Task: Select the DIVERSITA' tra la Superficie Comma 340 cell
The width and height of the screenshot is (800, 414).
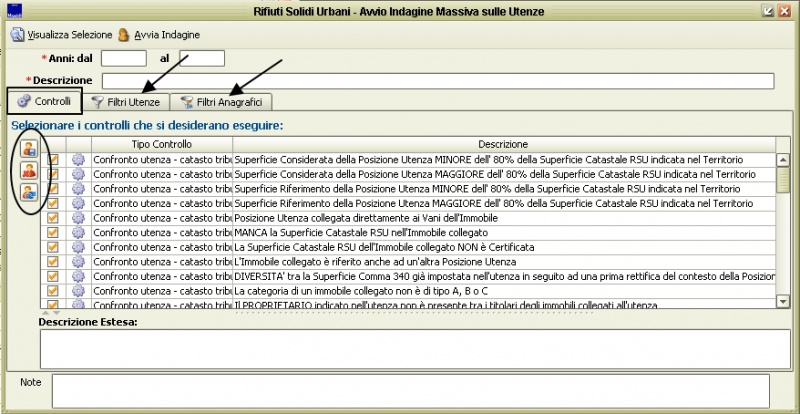Action: (x=504, y=276)
